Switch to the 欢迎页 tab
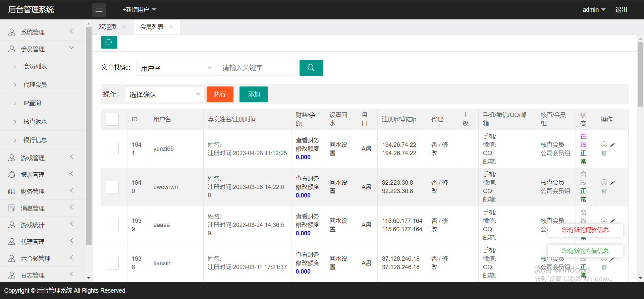Screen dimensions: 644x299 pos(108,27)
